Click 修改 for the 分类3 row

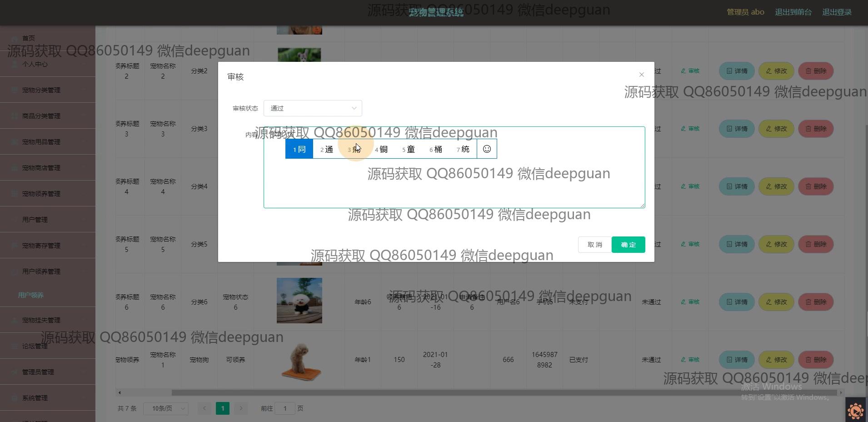776,129
